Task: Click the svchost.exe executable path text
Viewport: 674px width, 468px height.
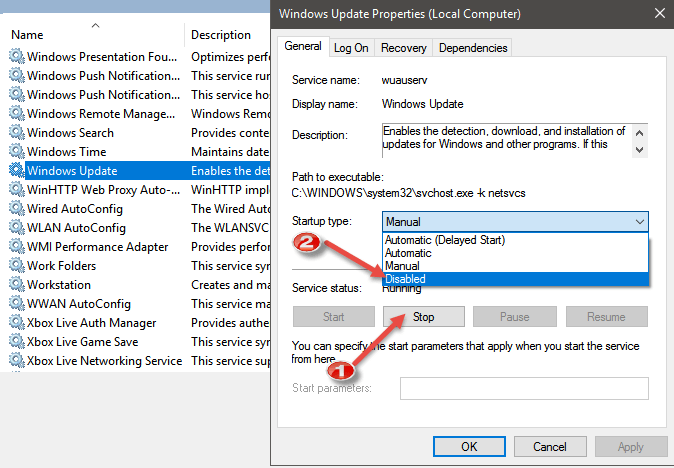Action: [408, 193]
